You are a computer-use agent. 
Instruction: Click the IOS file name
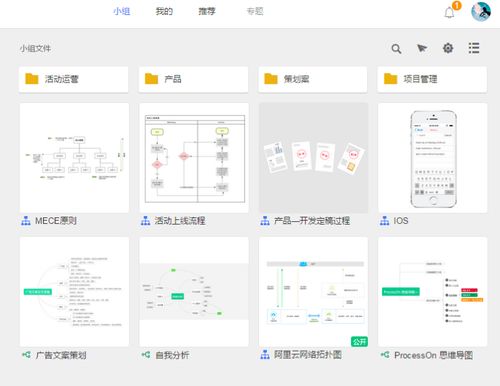[401, 221]
